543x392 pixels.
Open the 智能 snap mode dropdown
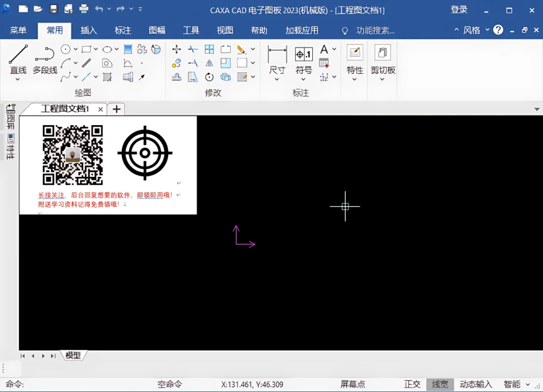click(x=528, y=384)
